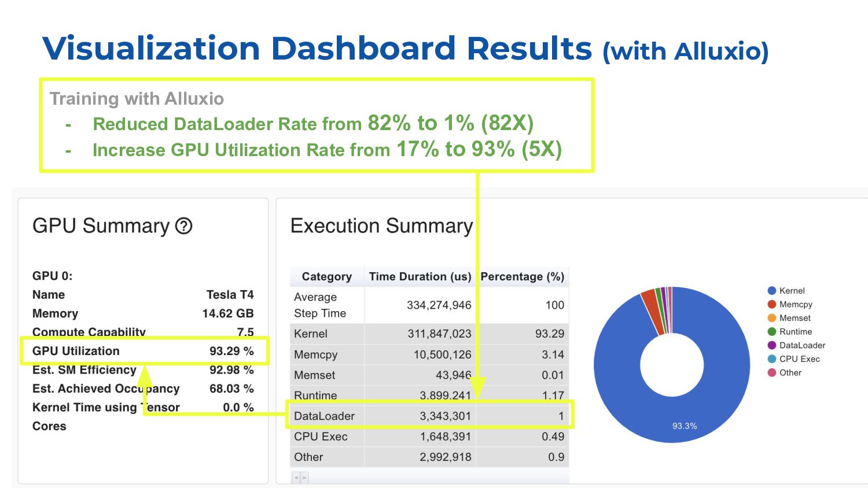Image resolution: width=868 pixels, height=488 pixels.
Task: Click the GPU Summary panel title
Action: point(101,226)
